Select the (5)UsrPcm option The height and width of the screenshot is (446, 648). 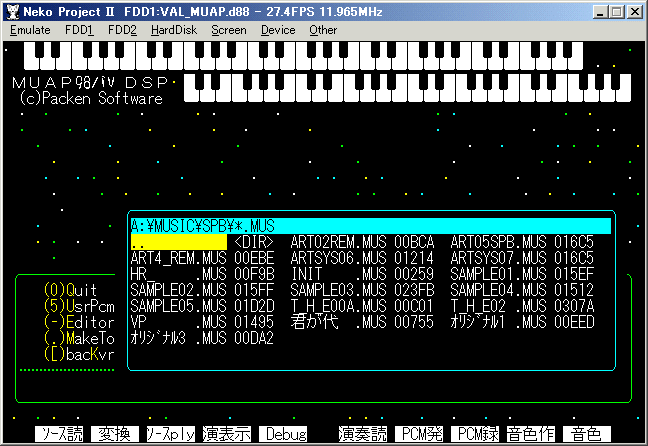(x=79, y=306)
